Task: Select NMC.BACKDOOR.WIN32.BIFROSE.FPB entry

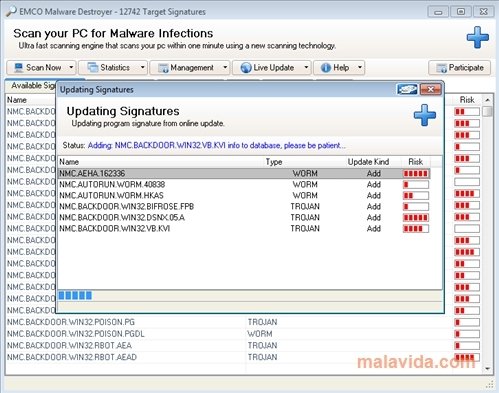Action: pos(244,206)
